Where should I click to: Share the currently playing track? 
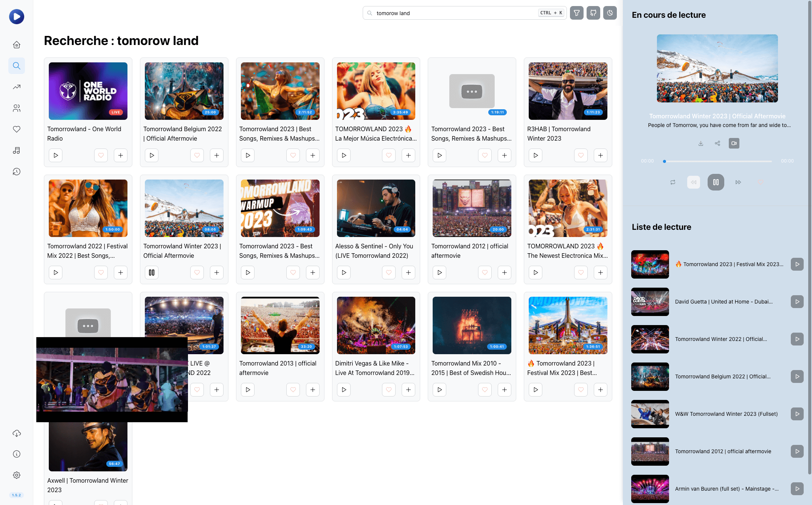point(717,143)
